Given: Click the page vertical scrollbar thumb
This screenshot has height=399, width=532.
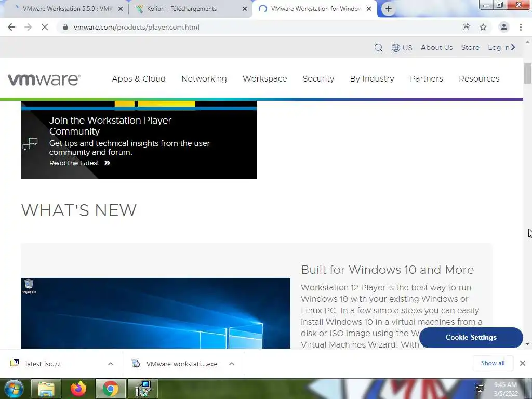Looking at the screenshot, I should [x=527, y=73].
